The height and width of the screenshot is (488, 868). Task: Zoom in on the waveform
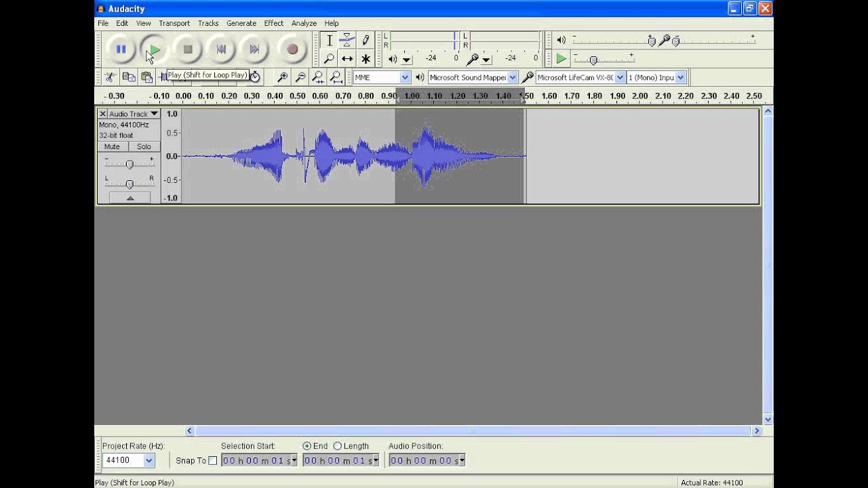click(283, 77)
